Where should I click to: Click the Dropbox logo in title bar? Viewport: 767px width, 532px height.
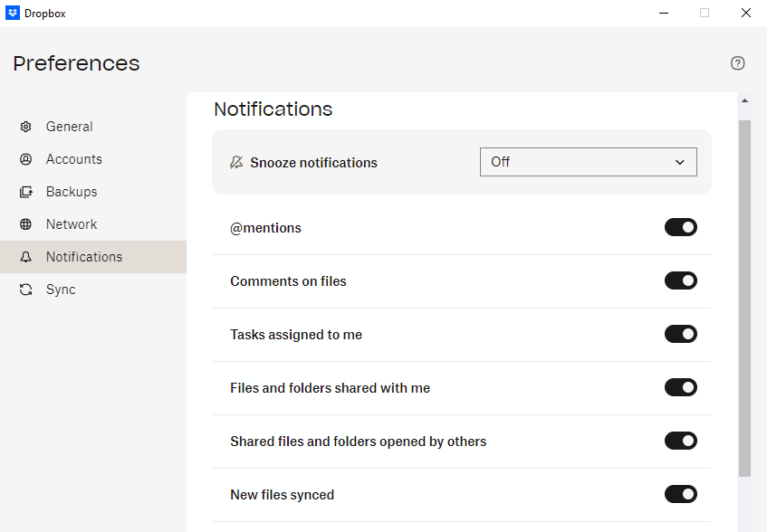point(13,13)
